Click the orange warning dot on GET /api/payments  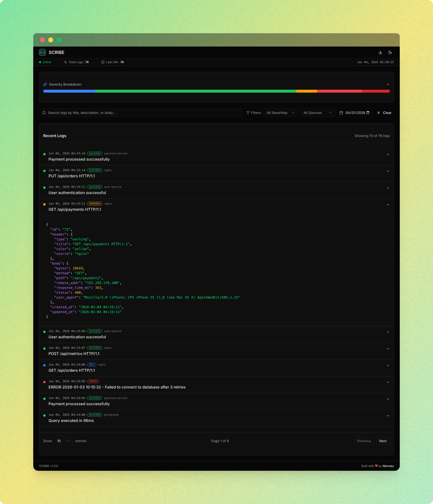coord(44,204)
